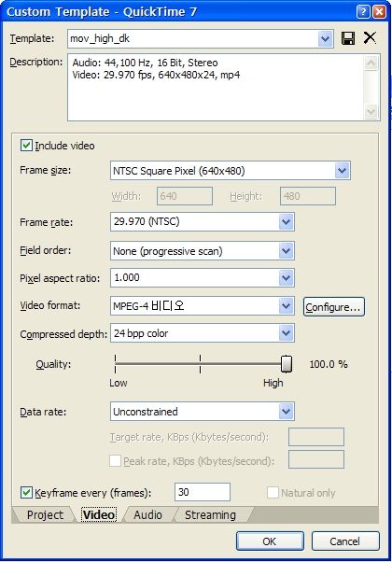Close the Custom Template dialog
Screen dimensions: 392x562
click(x=379, y=12)
